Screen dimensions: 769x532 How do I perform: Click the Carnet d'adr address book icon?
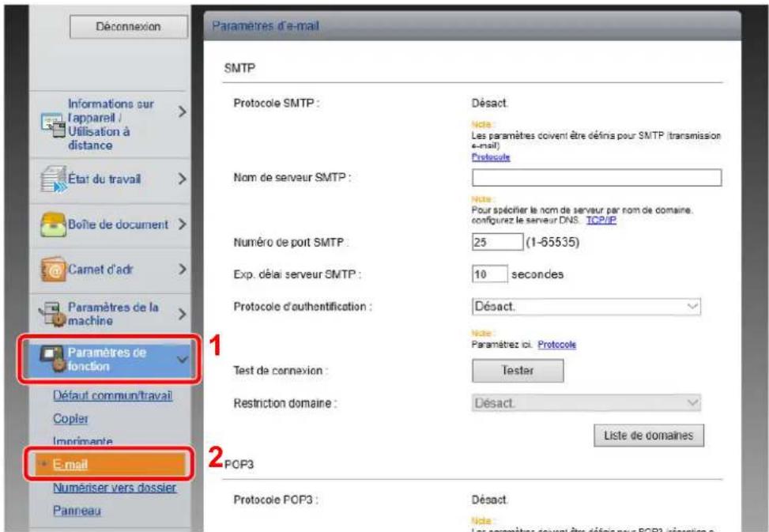click(53, 270)
